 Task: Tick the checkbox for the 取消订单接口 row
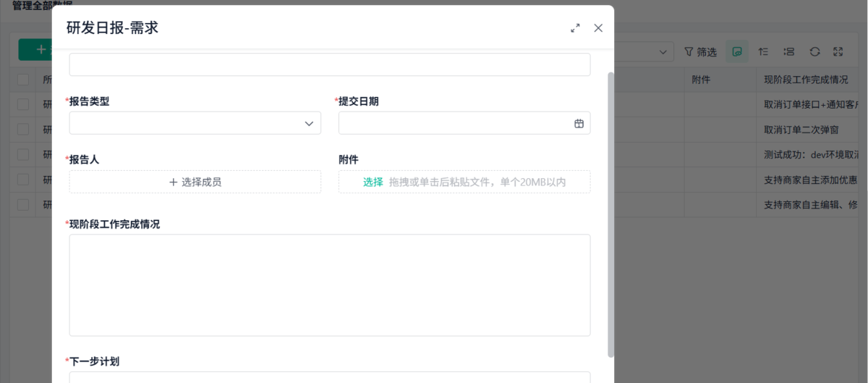tap(23, 104)
